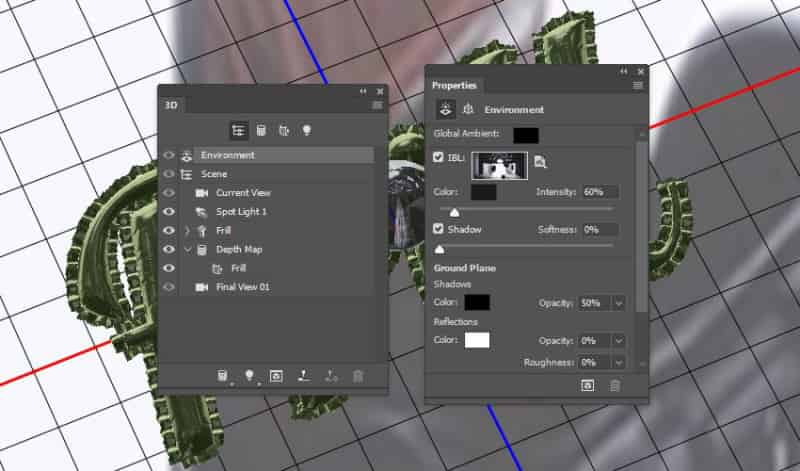Click the Reflections white color swatch

click(477, 340)
